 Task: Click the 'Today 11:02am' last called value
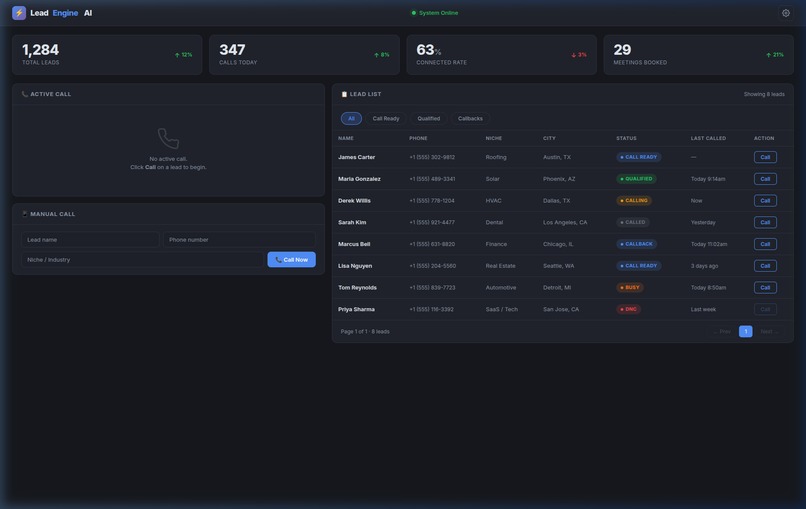(709, 244)
